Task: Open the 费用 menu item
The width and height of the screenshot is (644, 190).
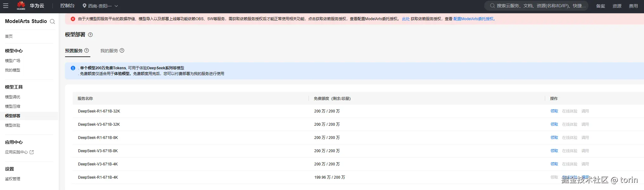Action: click(633, 6)
